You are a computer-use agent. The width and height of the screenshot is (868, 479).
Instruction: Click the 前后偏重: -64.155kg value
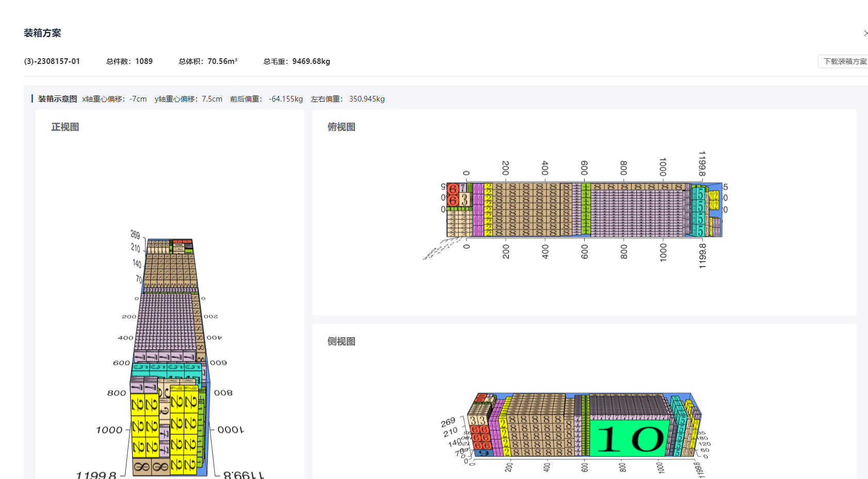[x=266, y=99]
